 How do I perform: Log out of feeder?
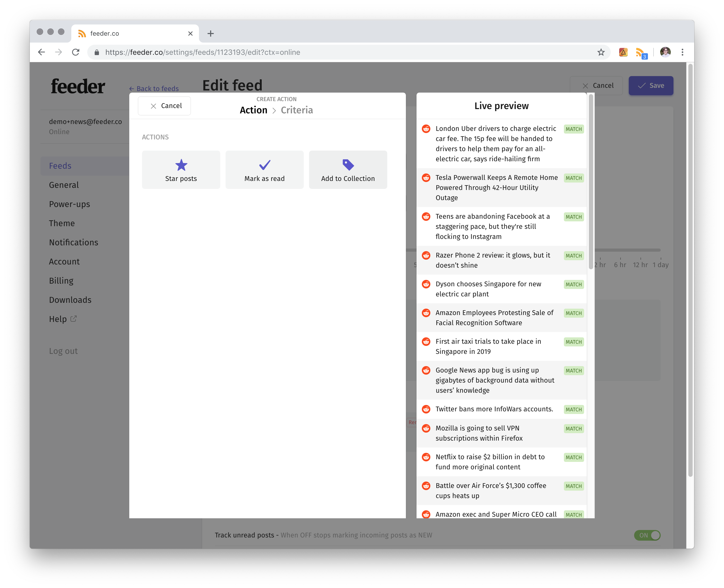click(x=63, y=351)
